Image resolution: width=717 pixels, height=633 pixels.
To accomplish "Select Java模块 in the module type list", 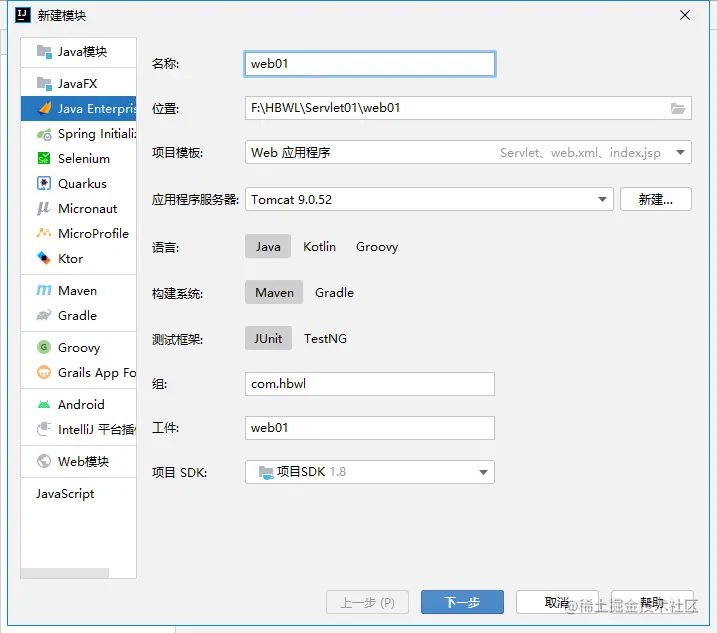I will tap(79, 52).
